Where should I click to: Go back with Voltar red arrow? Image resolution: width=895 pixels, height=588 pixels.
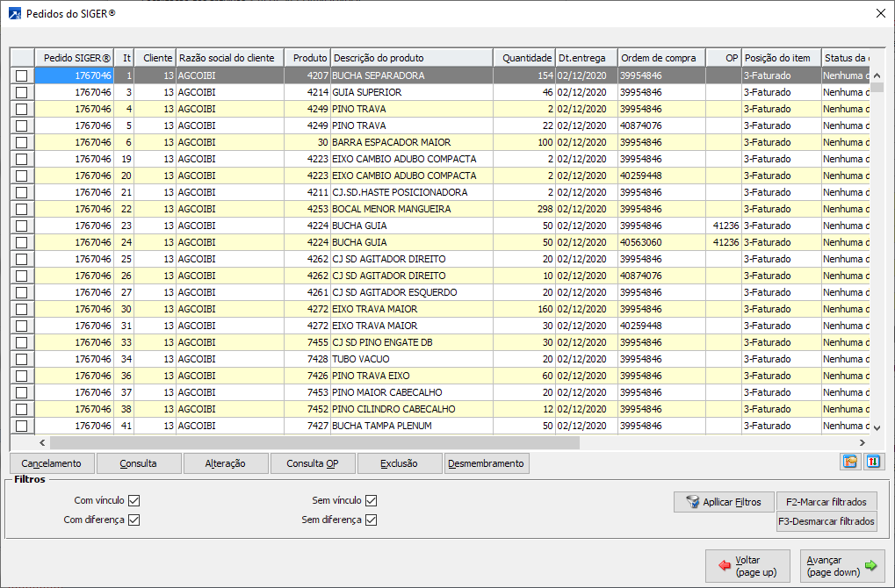click(x=747, y=566)
